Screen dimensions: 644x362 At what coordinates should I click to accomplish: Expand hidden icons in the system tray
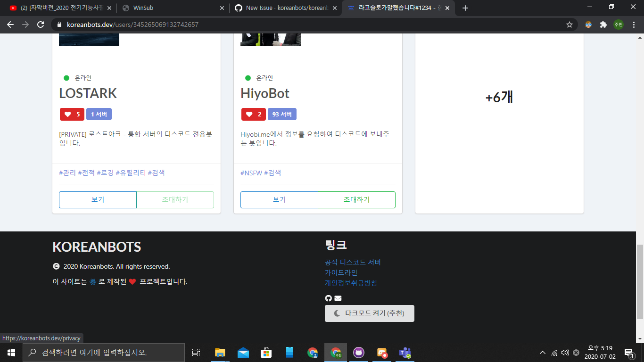pyautogui.click(x=542, y=352)
